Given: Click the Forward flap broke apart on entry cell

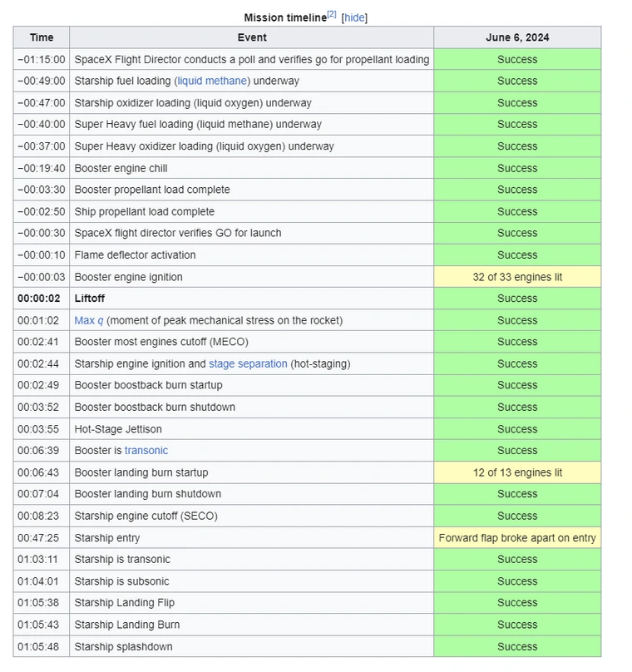Looking at the screenshot, I should point(517,537).
